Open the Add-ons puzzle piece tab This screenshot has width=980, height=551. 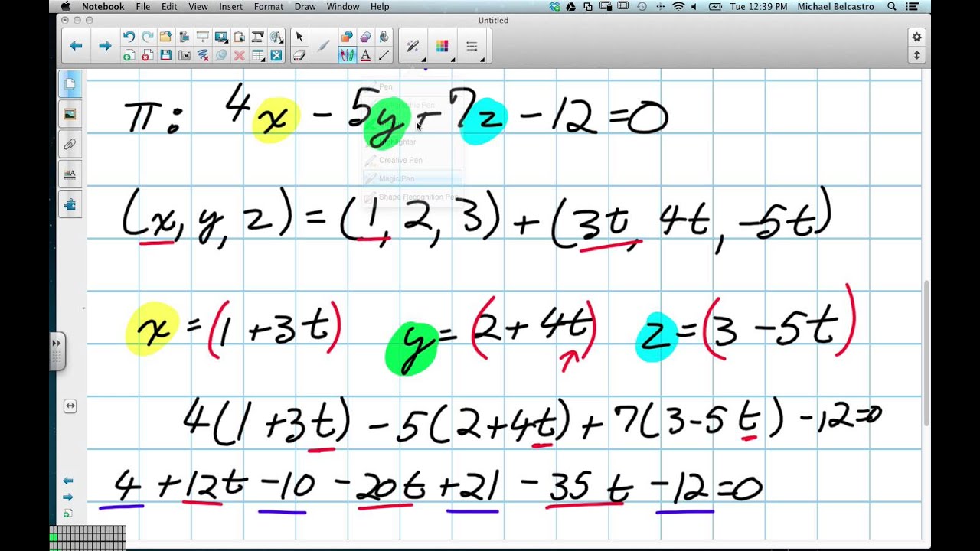click(70, 204)
